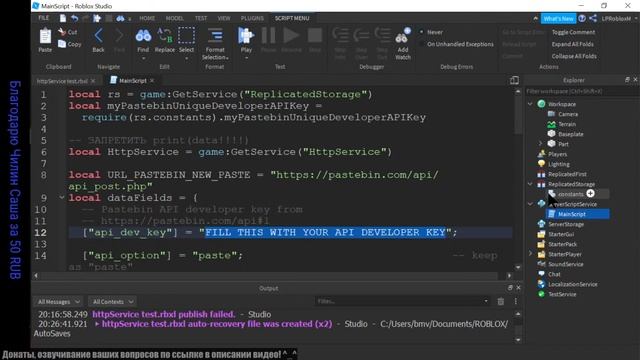Click line 12 api_dev_key code
Viewport: 640px width, 360px height.
pyautogui.click(x=270, y=233)
